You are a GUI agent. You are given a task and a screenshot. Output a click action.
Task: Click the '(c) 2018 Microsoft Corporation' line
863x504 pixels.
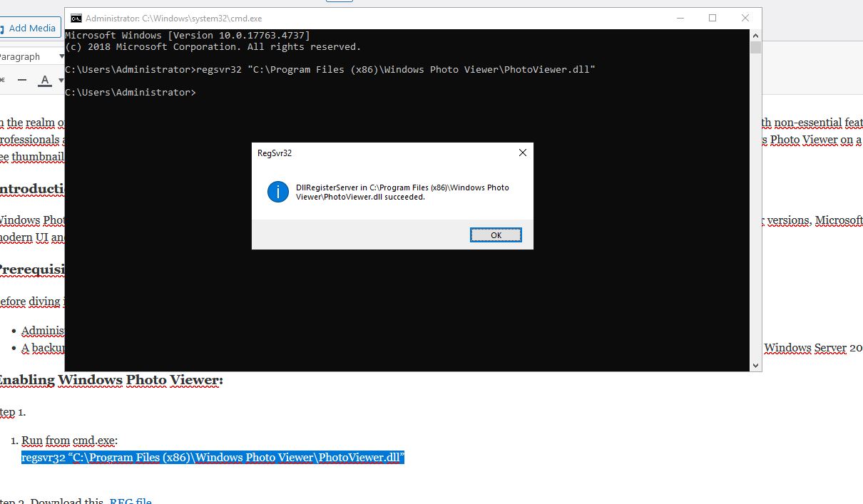[213, 47]
